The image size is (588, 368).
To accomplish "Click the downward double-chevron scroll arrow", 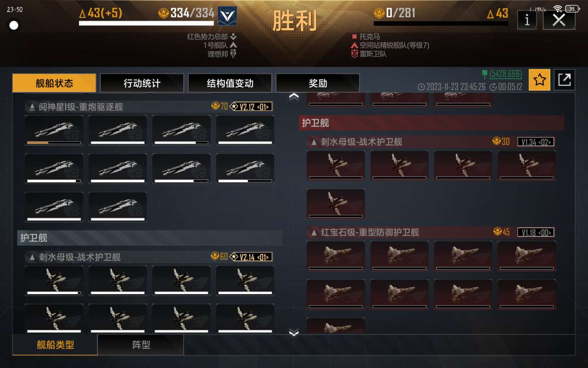I will [x=294, y=332].
